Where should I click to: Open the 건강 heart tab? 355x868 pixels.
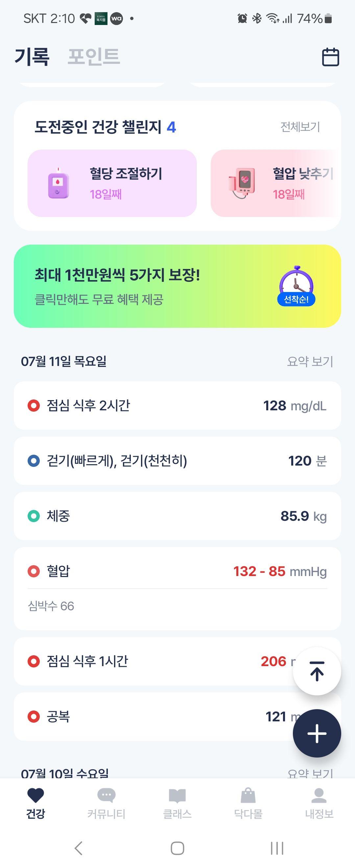click(36, 804)
